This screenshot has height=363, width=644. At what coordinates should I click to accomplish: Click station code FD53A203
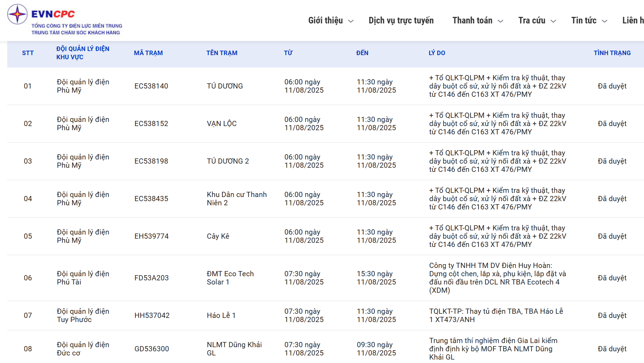(151, 278)
